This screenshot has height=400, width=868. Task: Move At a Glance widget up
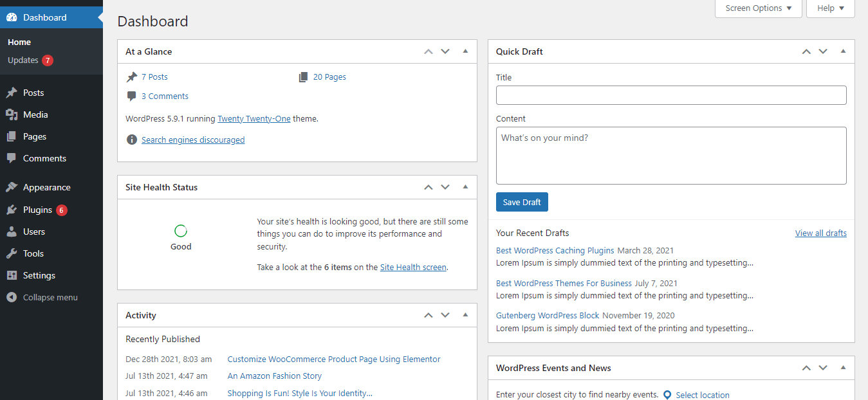(x=429, y=51)
